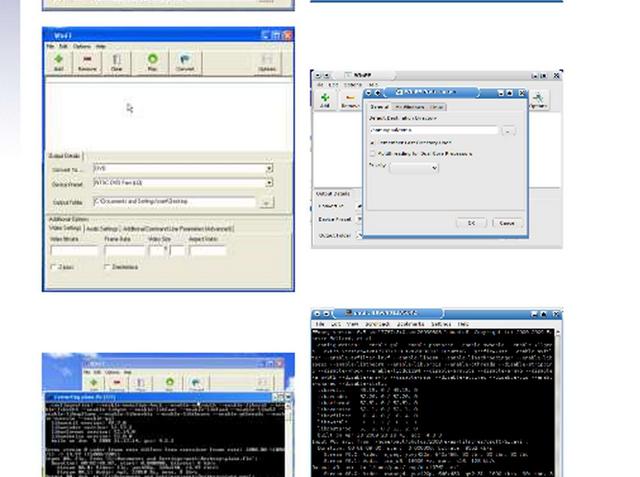640x477 pixels.
Task: Click Play icon in small WinFF above command prompt
Action: point(169,384)
